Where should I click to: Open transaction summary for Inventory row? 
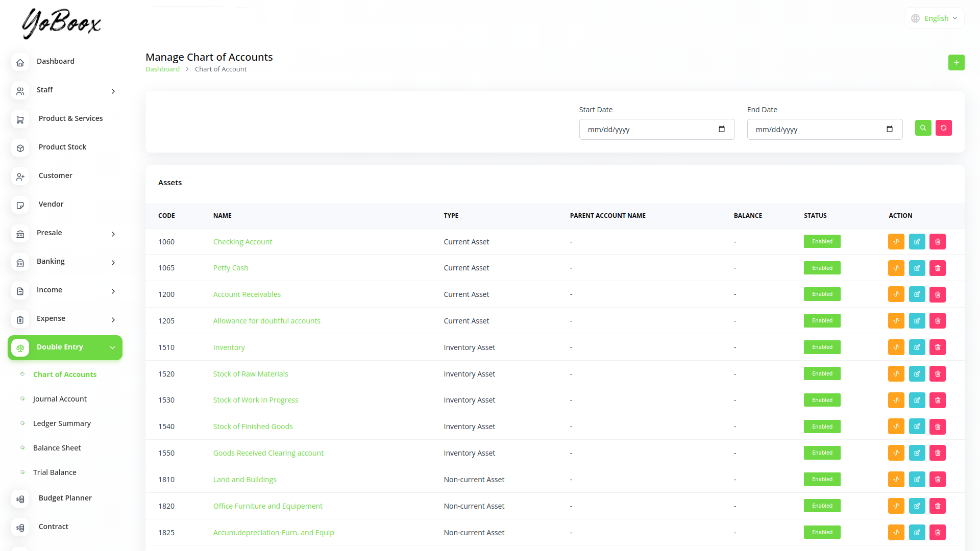coord(896,347)
